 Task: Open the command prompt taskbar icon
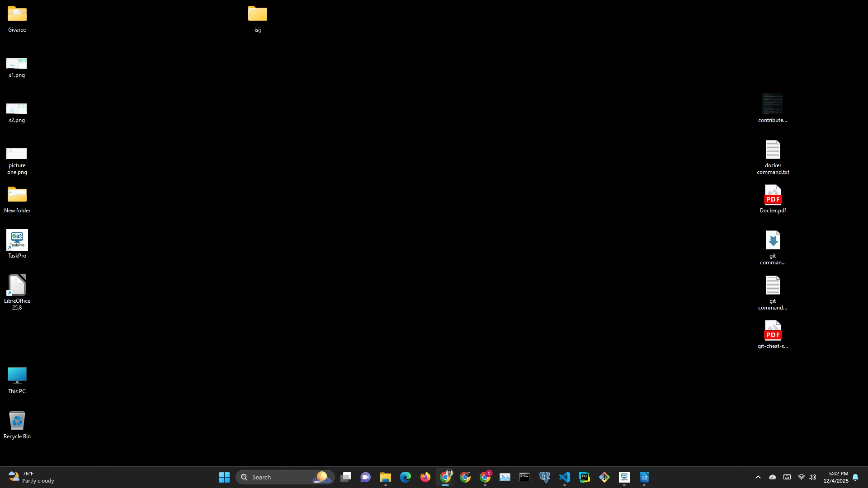524,477
